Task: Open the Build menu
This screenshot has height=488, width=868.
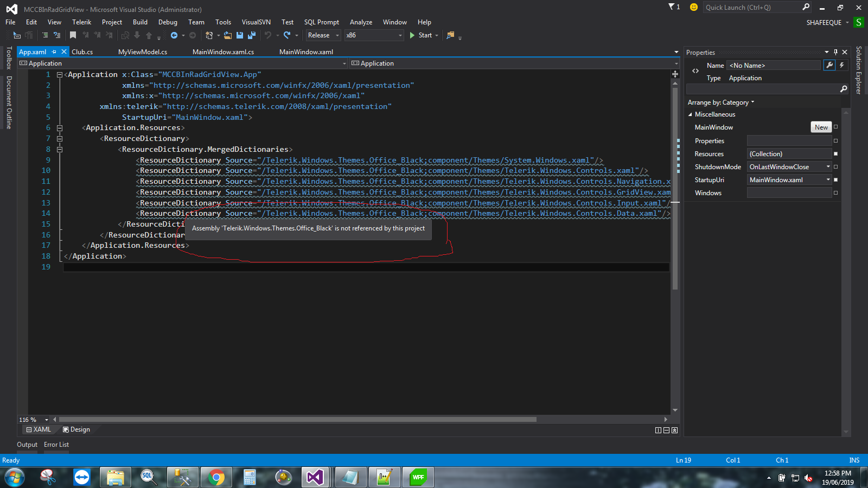Action: pos(140,22)
